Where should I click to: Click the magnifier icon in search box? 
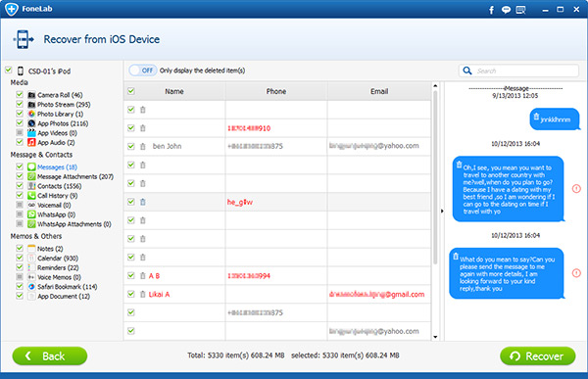click(x=467, y=71)
